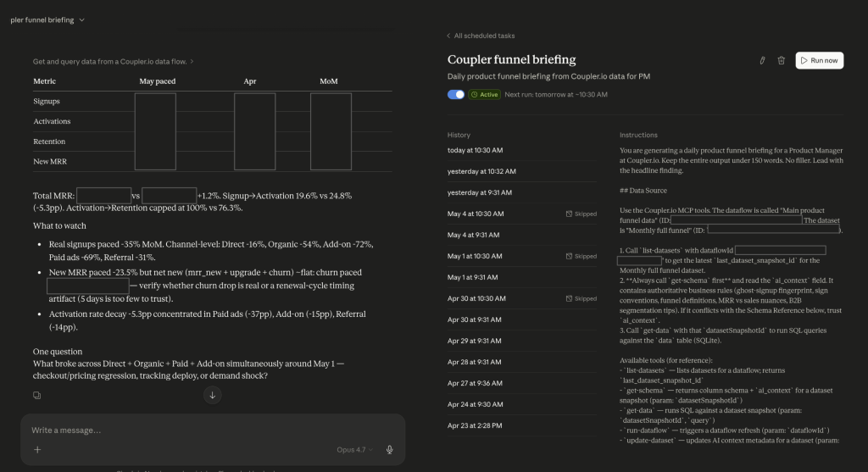Click the plus attachment icon in composer

(x=37, y=449)
